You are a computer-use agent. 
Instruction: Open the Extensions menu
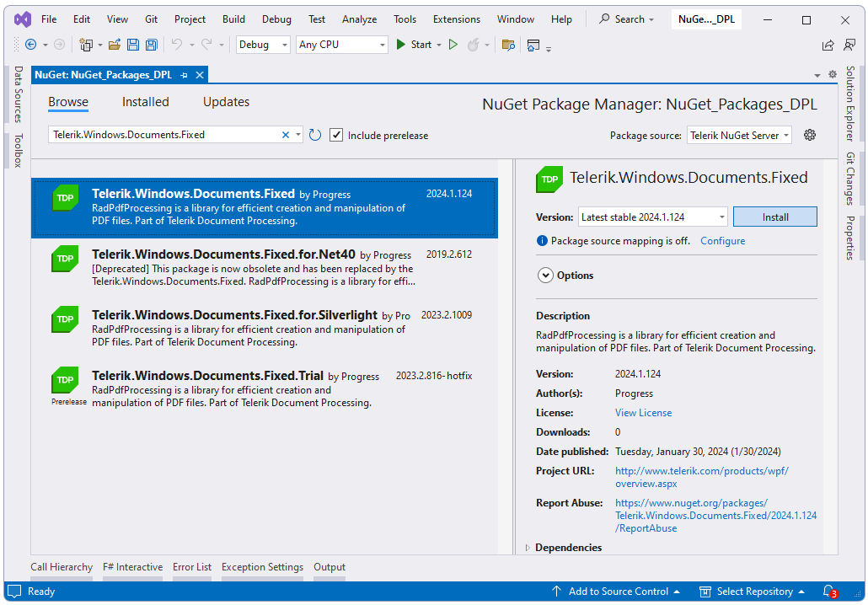[456, 19]
